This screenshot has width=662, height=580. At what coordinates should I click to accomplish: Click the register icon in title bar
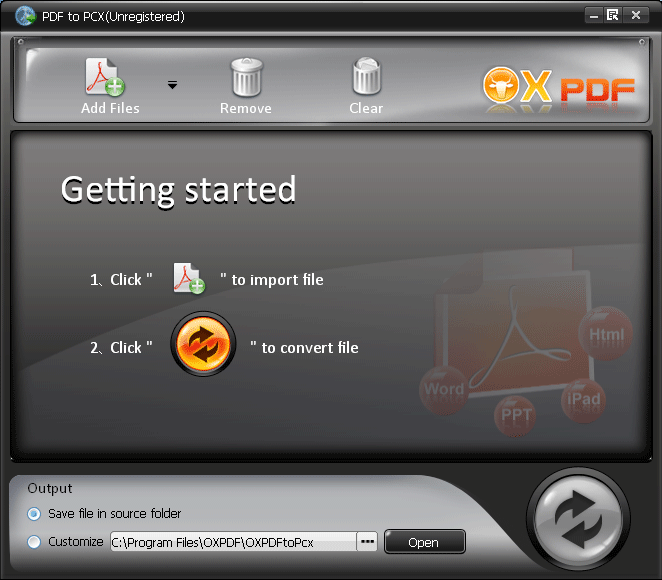pyautogui.click(x=612, y=16)
